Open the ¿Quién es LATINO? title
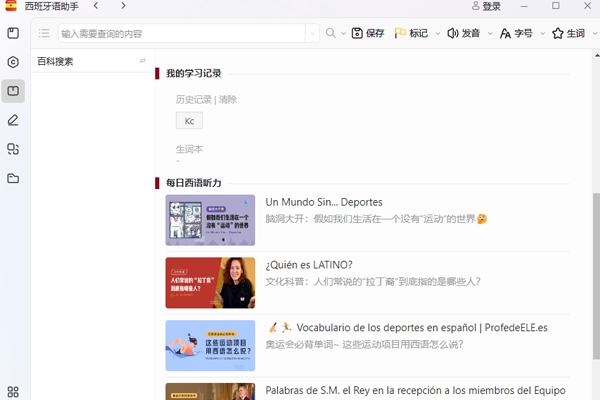The width and height of the screenshot is (600, 400). click(309, 265)
